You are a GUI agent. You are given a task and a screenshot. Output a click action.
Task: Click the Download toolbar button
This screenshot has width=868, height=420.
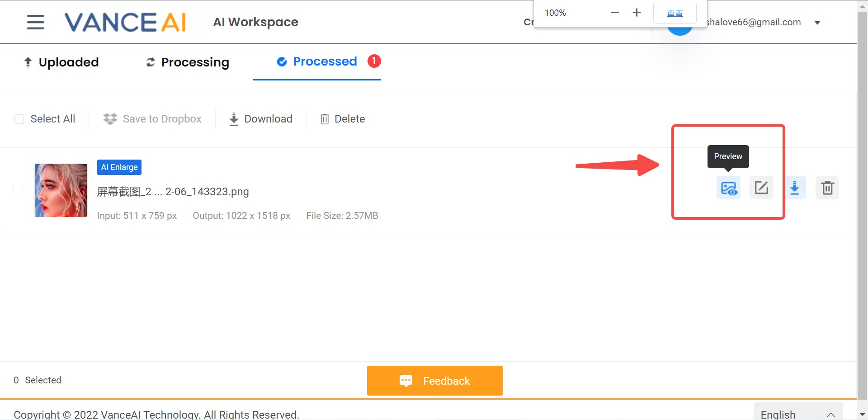click(x=261, y=119)
